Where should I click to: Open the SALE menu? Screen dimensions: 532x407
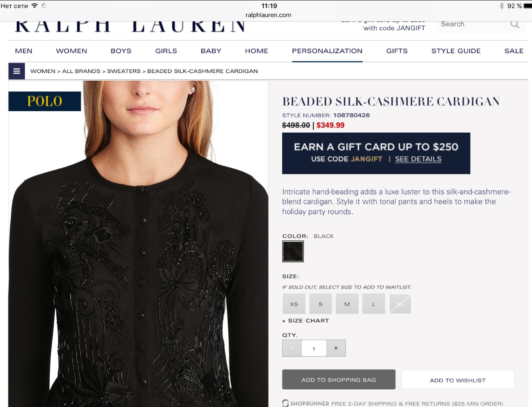[514, 51]
